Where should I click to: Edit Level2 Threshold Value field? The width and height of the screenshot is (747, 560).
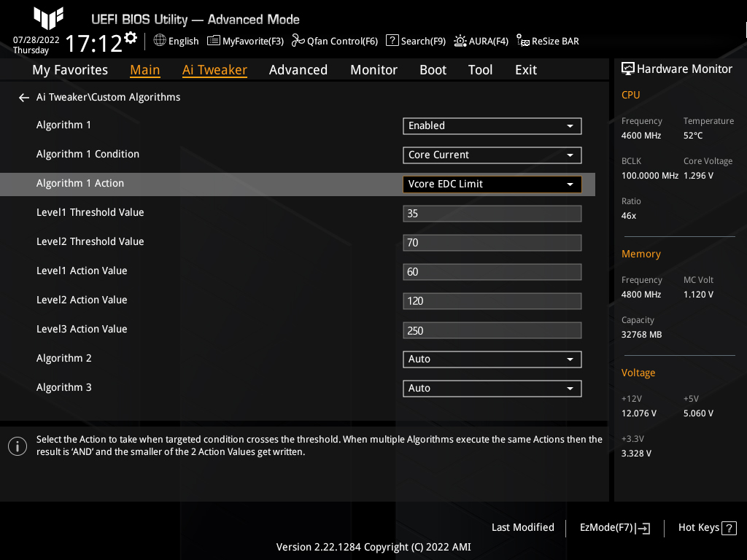[x=492, y=243]
